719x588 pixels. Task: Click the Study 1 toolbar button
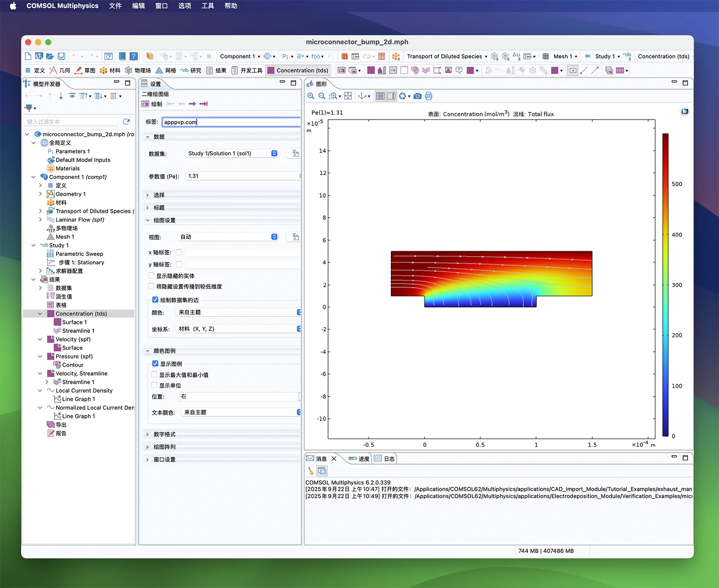603,56
